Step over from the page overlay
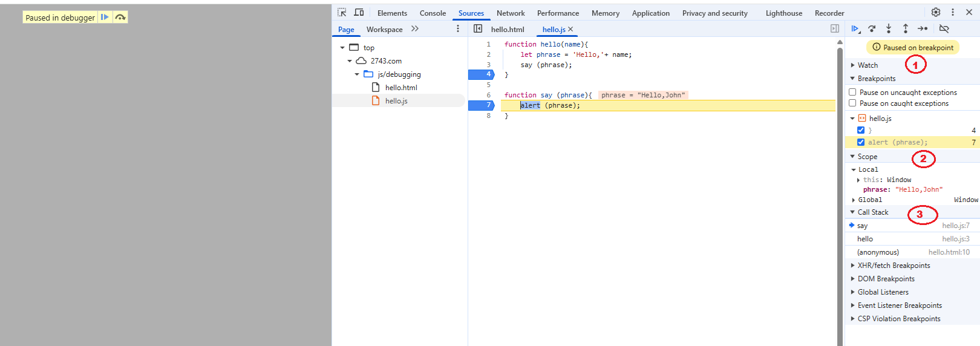The height and width of the screenshot is (346, 980). (120, 18)
